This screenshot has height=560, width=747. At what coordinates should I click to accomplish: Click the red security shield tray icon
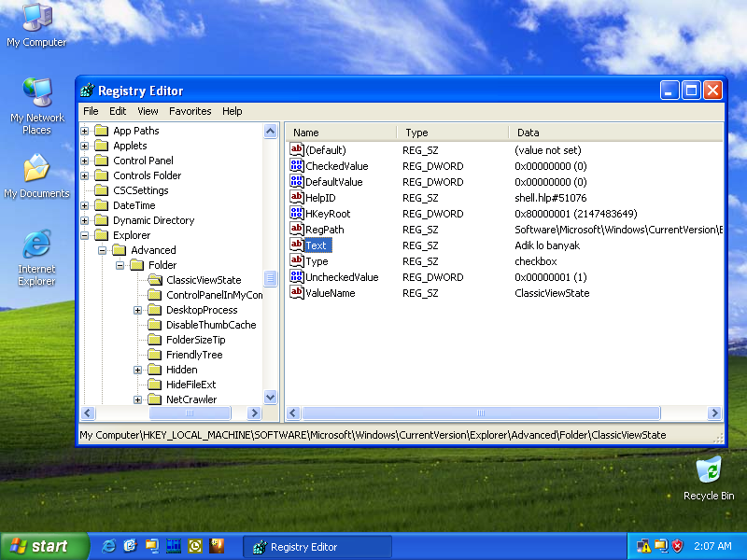[677, 546]
